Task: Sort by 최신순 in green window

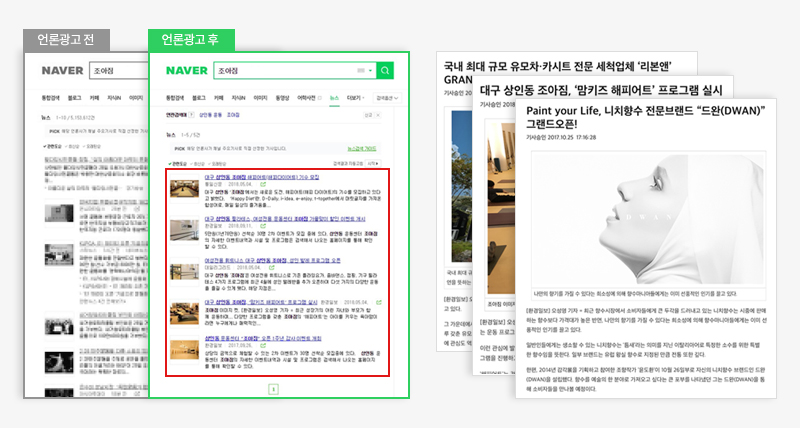Action: pos(198,164)
